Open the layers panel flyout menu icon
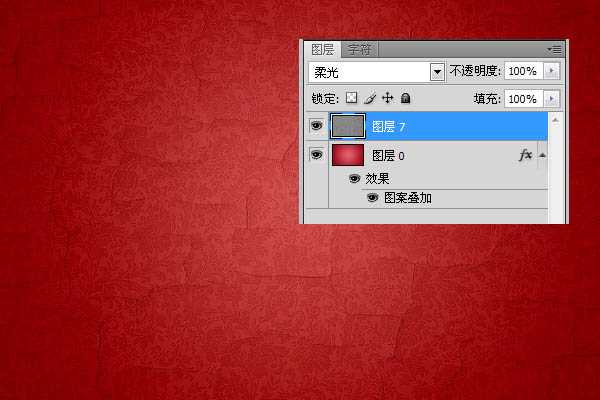600x400 pixels. click(556, 48)
